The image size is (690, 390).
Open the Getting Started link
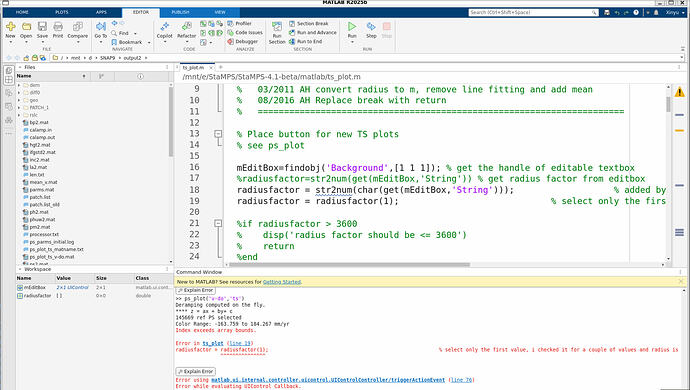(x=282, y=282)
